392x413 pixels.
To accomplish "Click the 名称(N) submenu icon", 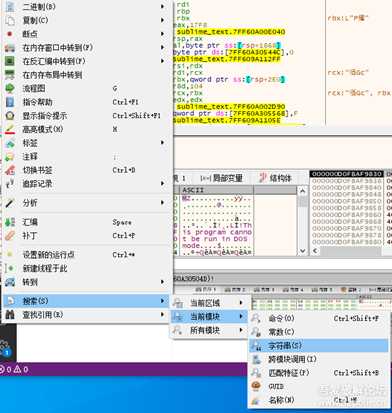I will point(256,400).
